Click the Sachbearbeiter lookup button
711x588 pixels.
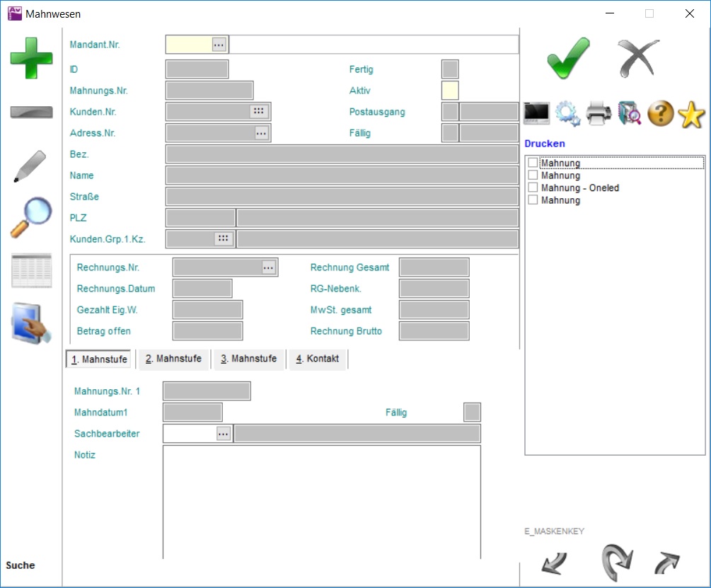[224, 434]
